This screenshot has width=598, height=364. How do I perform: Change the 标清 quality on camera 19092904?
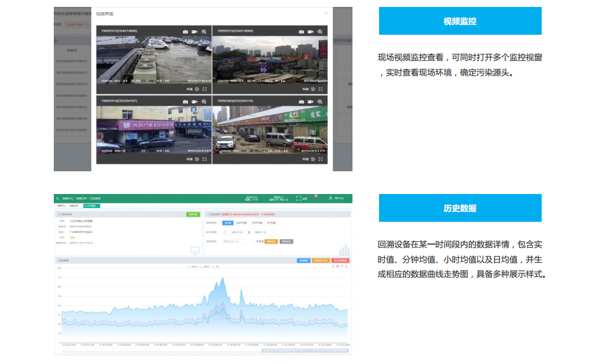pos(305,159)
